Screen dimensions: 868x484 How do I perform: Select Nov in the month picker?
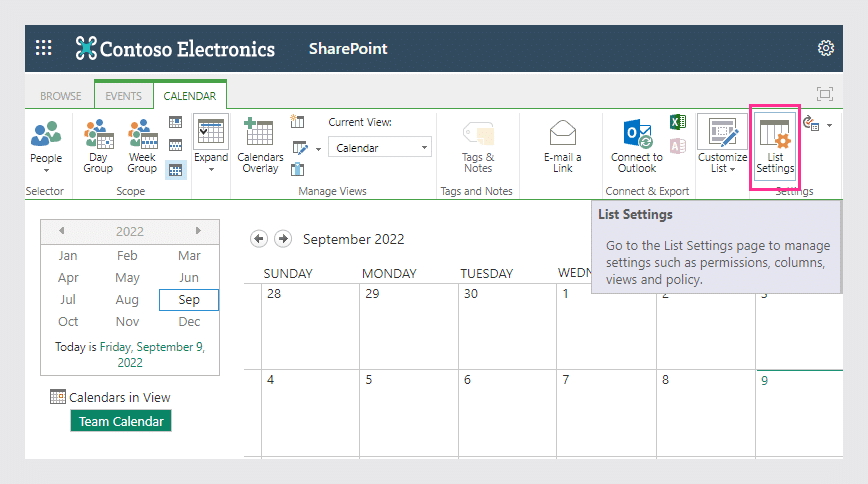[127, 322]
